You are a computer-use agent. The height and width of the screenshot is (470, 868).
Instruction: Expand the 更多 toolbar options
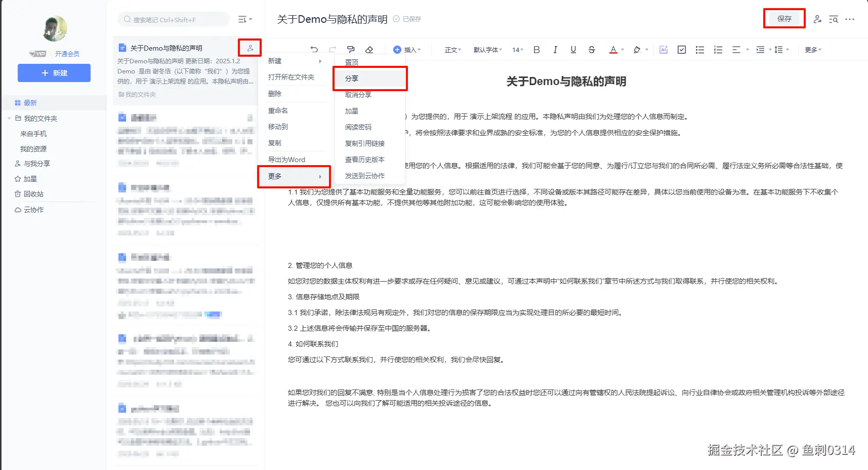pyautogui.click(x=813, y=50)
